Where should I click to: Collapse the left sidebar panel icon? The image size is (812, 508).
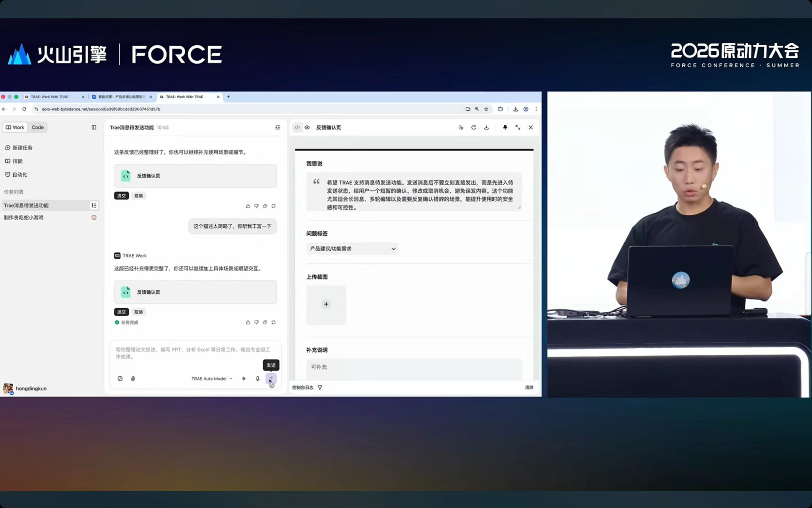pyautogui.click(x=94, y=127)
